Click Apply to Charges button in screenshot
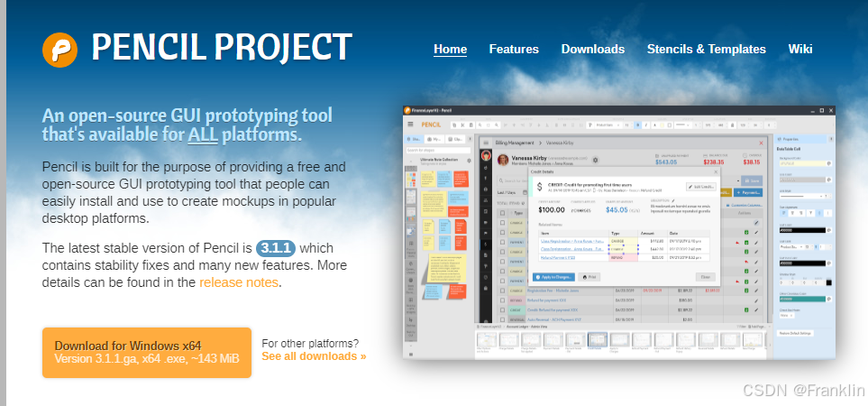The width and height of the screenshot is (868, 406). [553, 277]
